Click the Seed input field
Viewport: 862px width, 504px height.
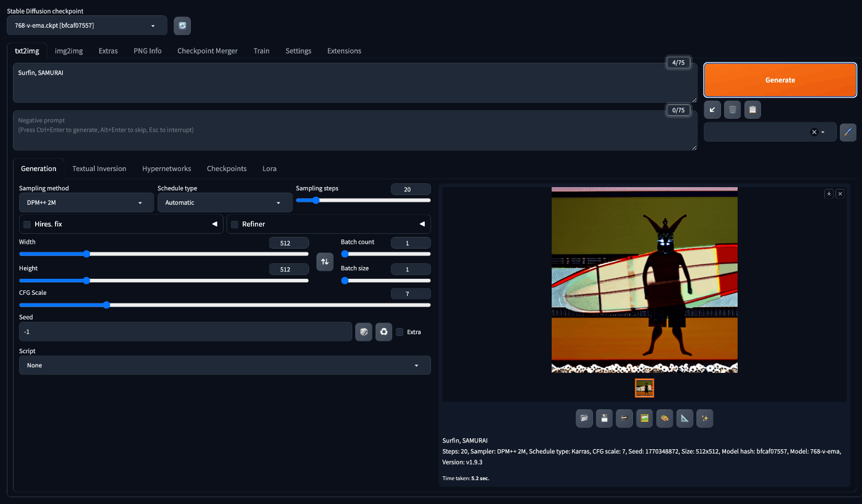(185, 332)
